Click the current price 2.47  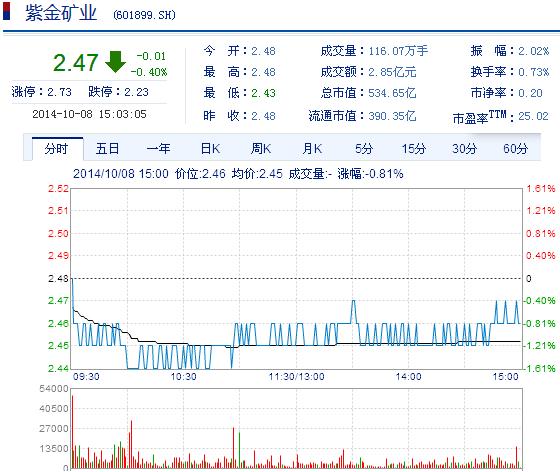(x=75, y=63)
